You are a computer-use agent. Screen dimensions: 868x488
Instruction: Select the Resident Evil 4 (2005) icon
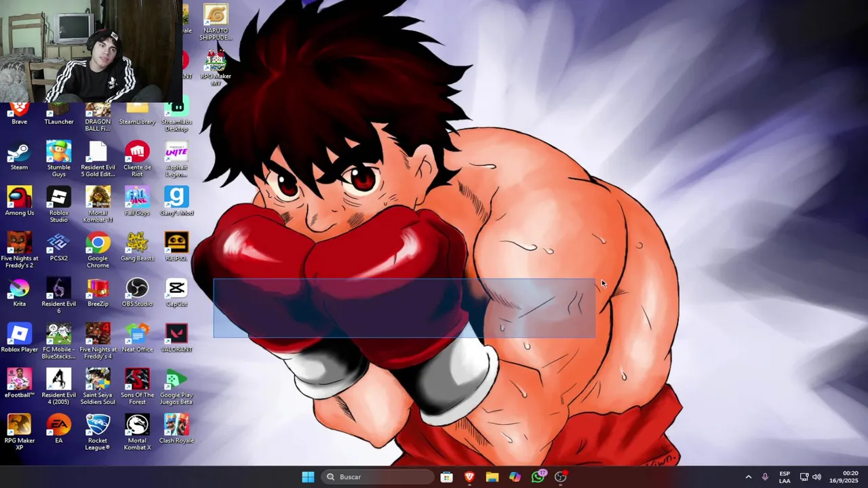tap(59, 386)
